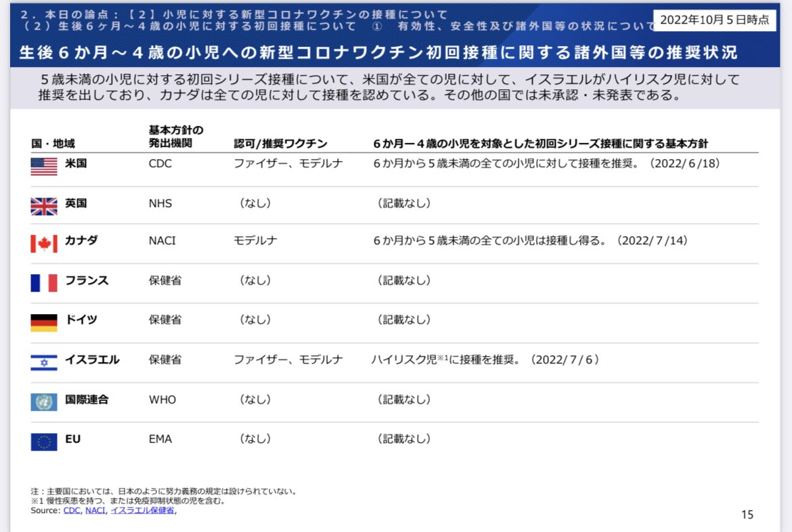
Task: Click 保健省 in the イスラエル row
Action: (x=164, y=359)
